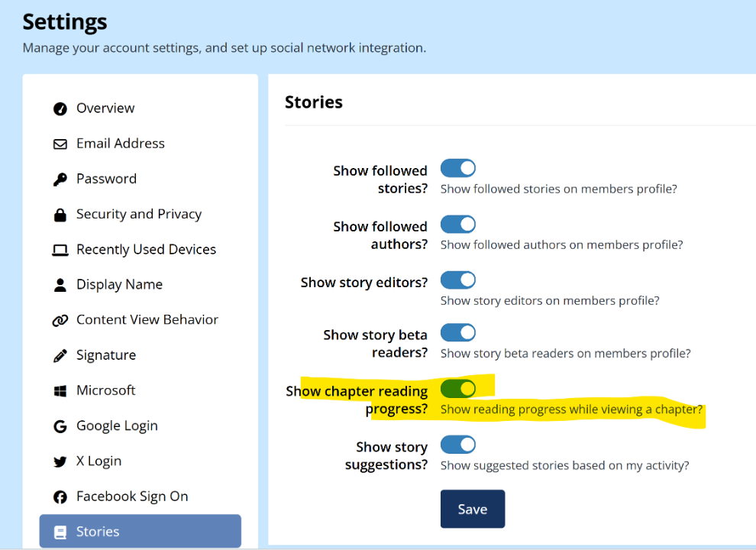The image size is (756, 550).
Task: Open Facebook Sign On settings
Action: point(131,497)
